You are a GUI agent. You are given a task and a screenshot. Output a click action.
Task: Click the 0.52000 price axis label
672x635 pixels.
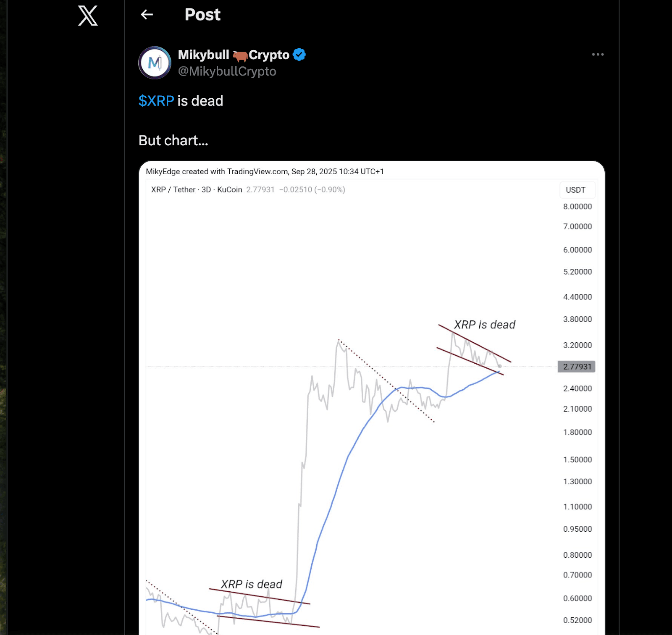tap(577, 620)
